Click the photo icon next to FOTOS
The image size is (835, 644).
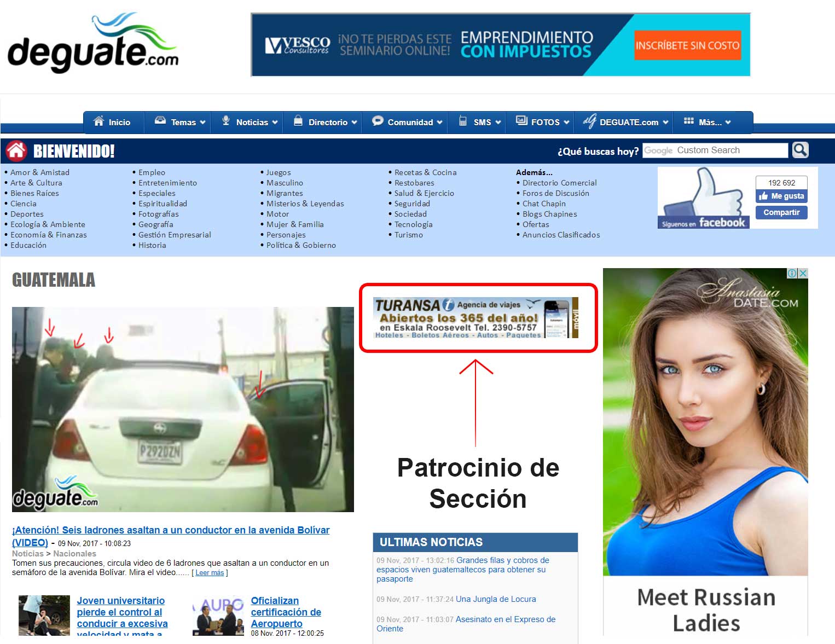point(522,121)
